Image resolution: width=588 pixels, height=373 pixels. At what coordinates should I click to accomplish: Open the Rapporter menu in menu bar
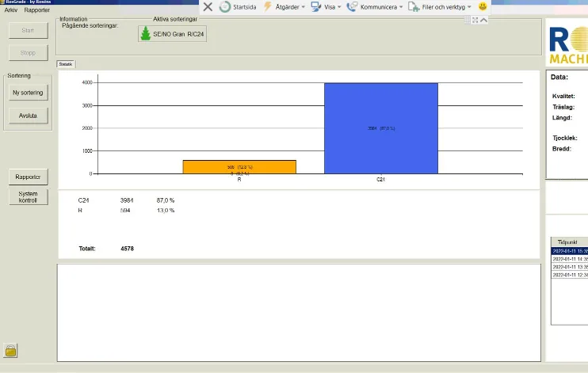click(37, 10)
